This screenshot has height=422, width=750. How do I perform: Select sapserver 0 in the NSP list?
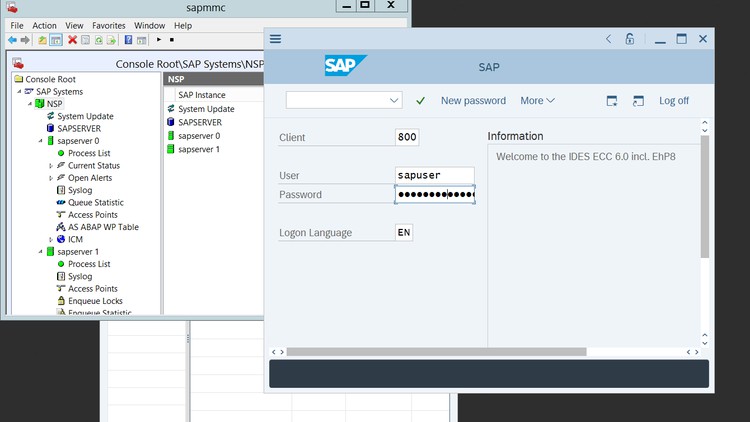(199, 136)
